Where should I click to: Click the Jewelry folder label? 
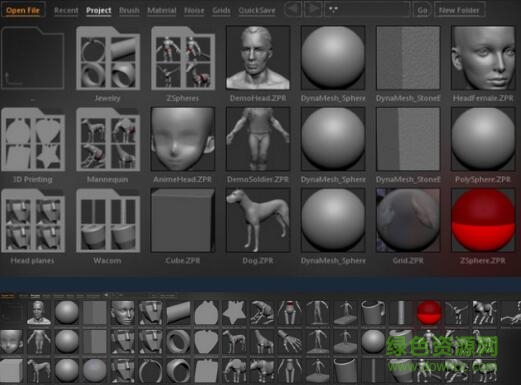pyautogui.click(x=107, y=99)
